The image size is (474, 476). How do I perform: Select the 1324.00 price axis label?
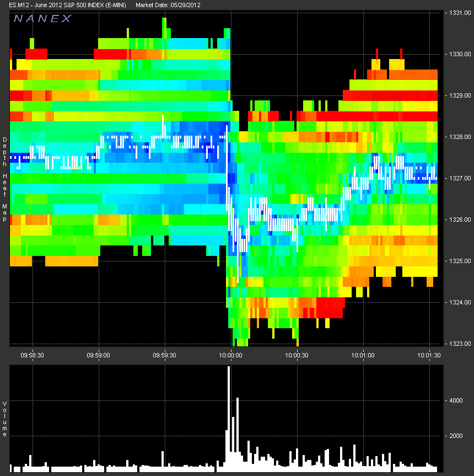tap(460, 302)
